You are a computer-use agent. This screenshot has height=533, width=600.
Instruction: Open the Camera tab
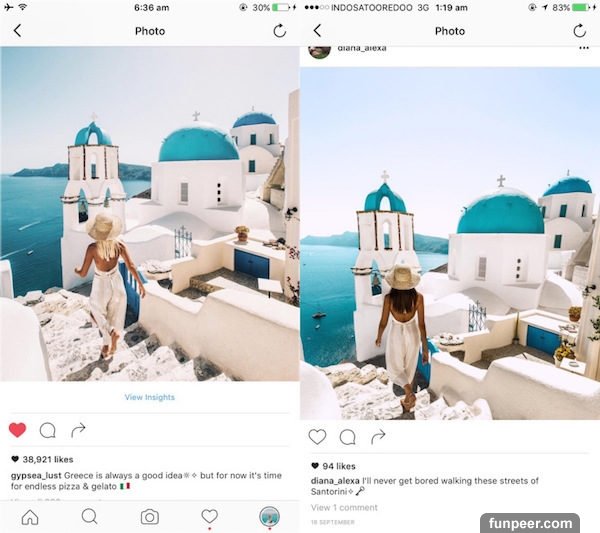click(x=150, y=517)
